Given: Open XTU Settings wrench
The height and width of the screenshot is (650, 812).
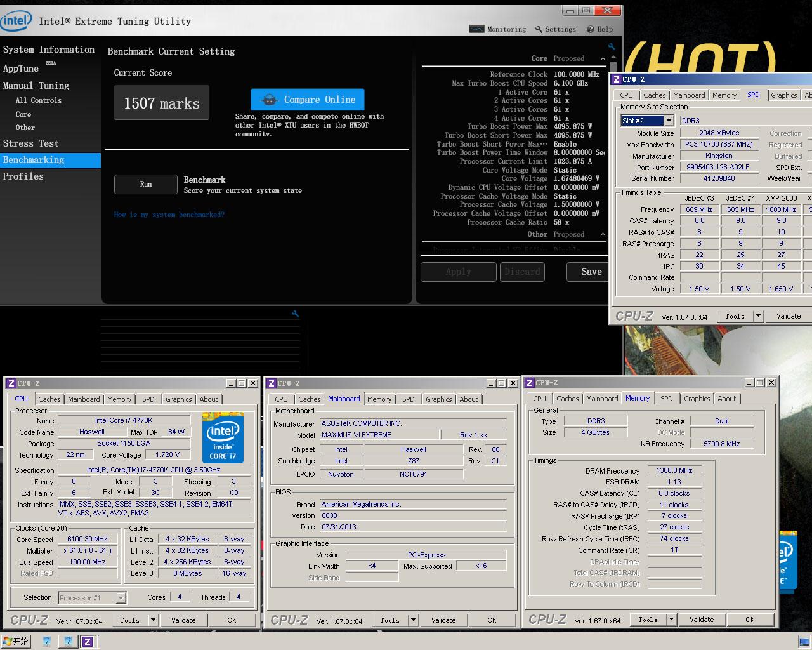Looking at the screenshot, I should click(x=556, y=29).
